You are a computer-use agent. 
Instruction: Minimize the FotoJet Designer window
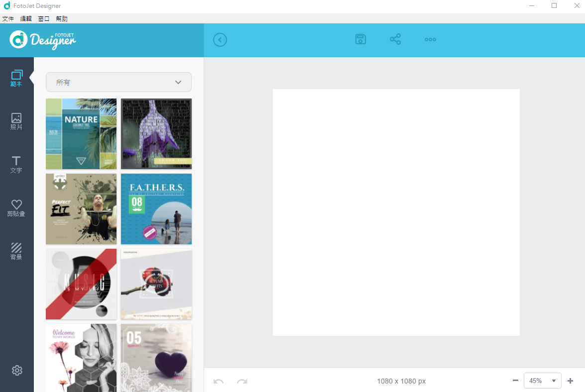click(532, 5)
